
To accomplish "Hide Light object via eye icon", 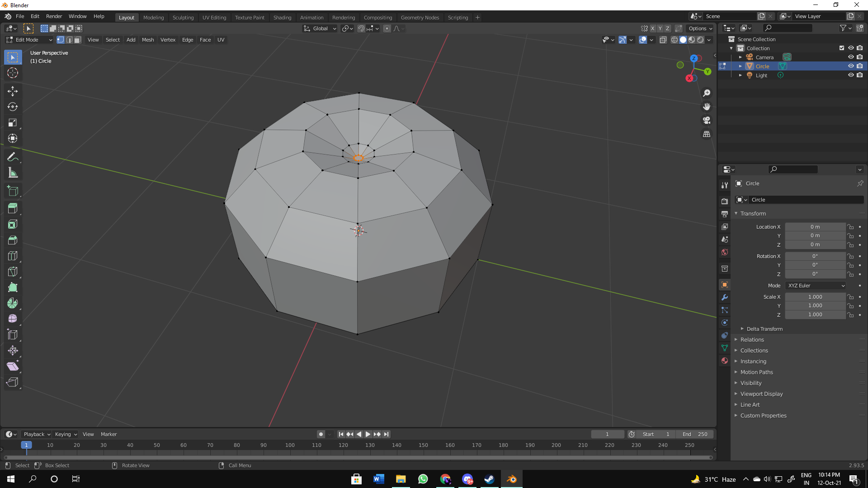I will [851, 75].
